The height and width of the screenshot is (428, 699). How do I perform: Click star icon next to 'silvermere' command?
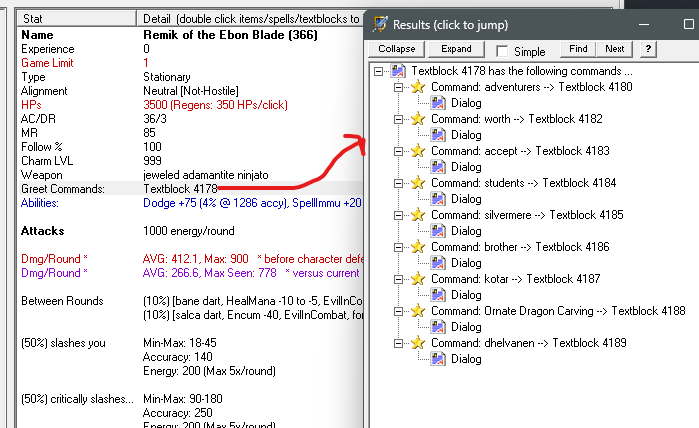click(x=418, y=215)
